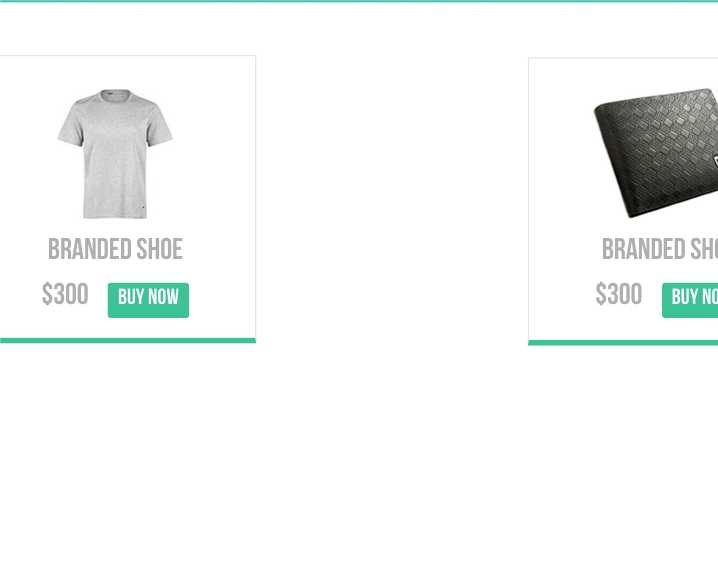The width and height of the screenshot is (718, 564).
Task: Click the t-shirt collar label
Action: tap(109, 95)
